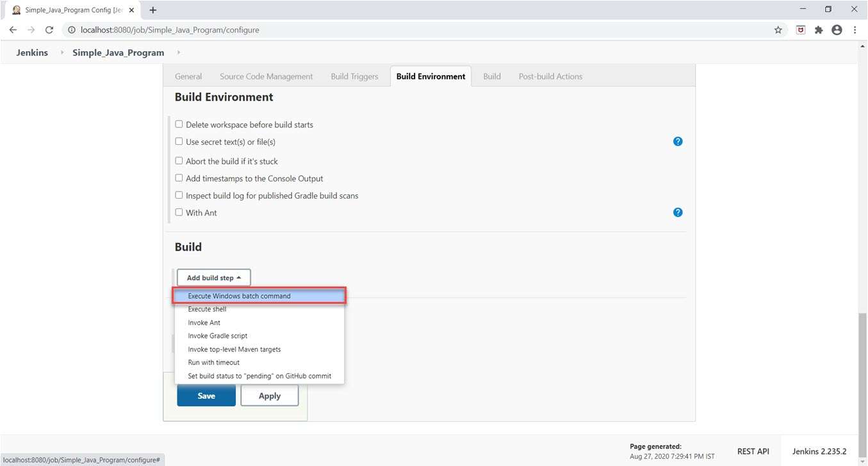
Task: Open the red shield extension icon
Action: (x=801, y=29)
